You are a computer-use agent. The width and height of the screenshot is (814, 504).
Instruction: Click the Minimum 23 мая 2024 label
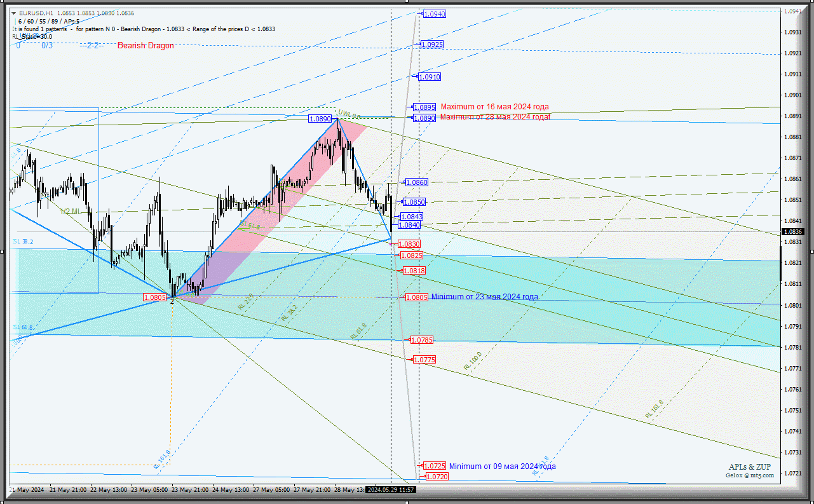(x=484, y=297)
